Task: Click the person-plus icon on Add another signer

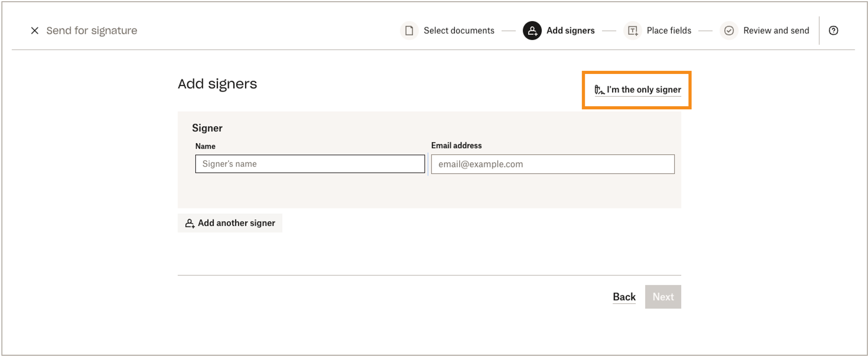Action: click(190, 223)
